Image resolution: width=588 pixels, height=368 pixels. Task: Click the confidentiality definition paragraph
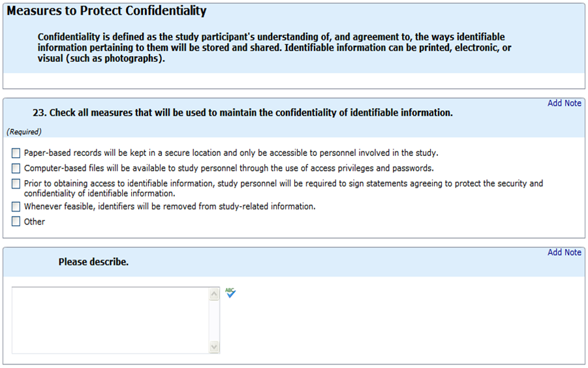(x=274, y=48)
